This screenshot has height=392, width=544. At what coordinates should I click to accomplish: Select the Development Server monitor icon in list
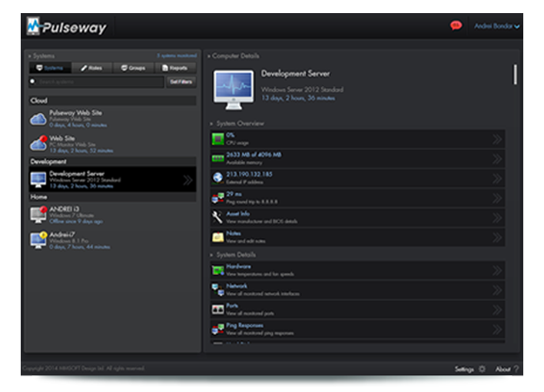[38, 180]
